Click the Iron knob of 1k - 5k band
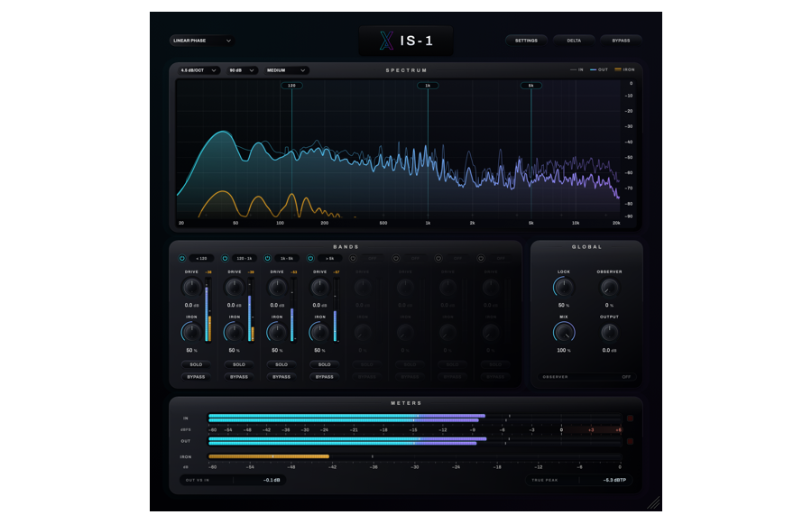Image resolution: width=812 pixels, height=524 pixels. 277,332
